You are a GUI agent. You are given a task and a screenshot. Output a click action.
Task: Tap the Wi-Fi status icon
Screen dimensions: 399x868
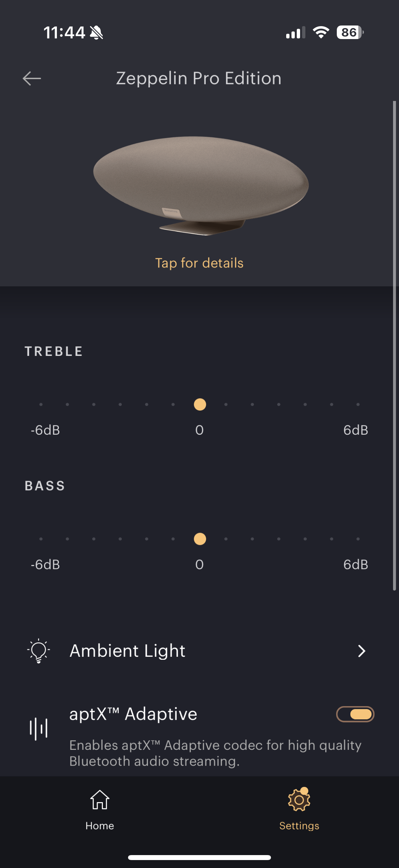(x=321, y=33)
